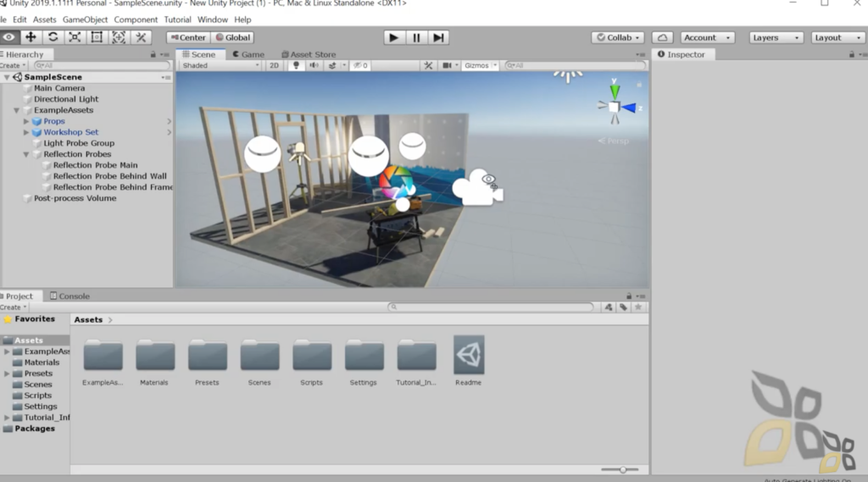Toggle pivot Center mode
868x482 pixels.
[188, 37]
